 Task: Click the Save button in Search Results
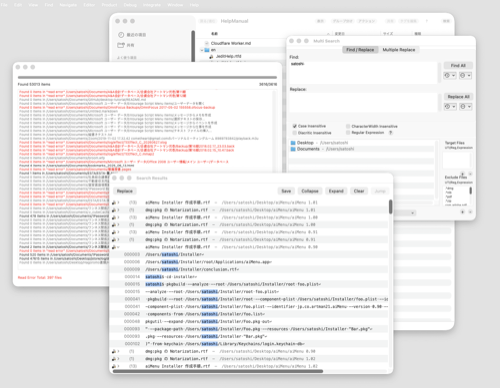286,191
